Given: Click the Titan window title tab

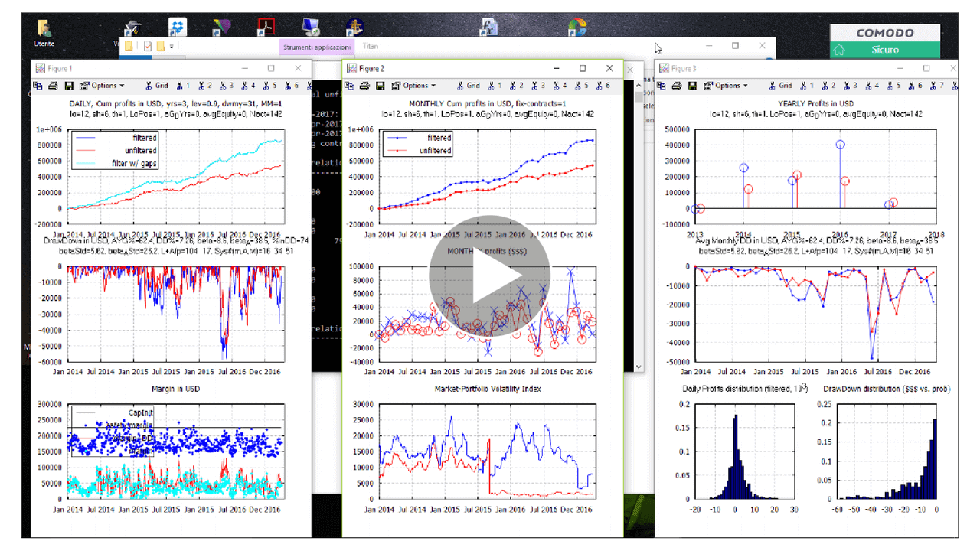Looking at the screenshot, I should tap(371, 47).
